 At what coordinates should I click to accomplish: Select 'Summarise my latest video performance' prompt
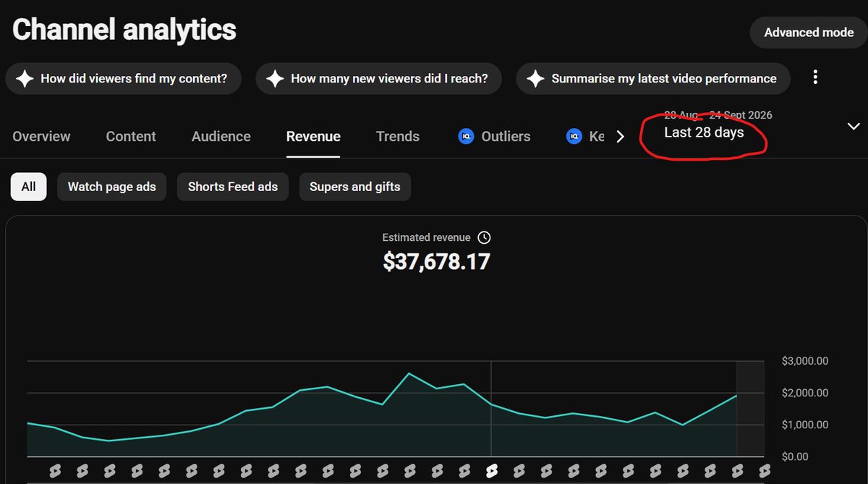point(652,79)
